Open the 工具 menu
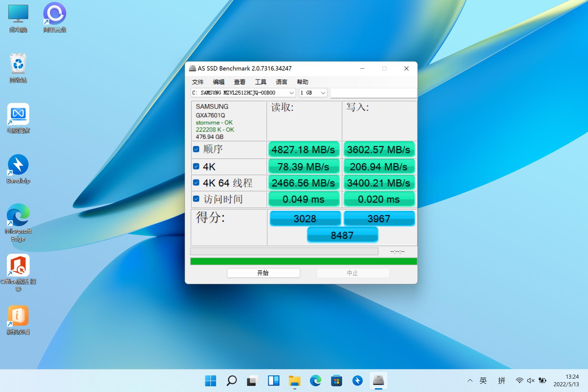The image size is (588, 392). 260,82
